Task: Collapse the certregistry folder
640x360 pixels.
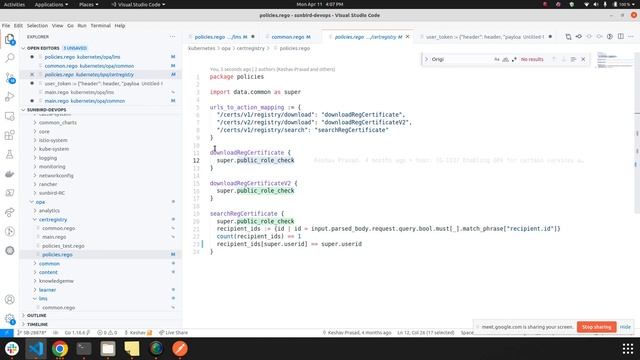Action: point(53,220)
